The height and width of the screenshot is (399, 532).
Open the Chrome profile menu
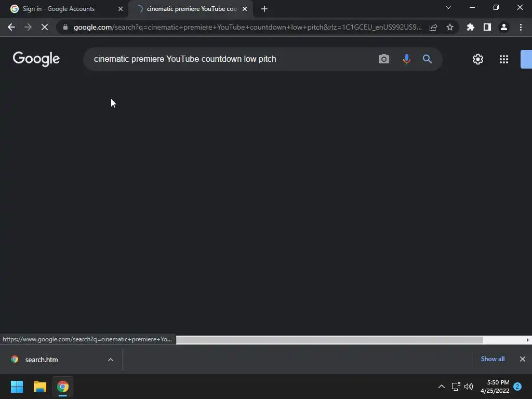[x=504, y=27]
